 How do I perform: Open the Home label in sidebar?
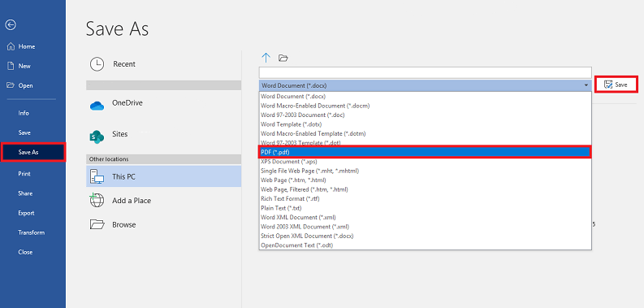(27, 46)
